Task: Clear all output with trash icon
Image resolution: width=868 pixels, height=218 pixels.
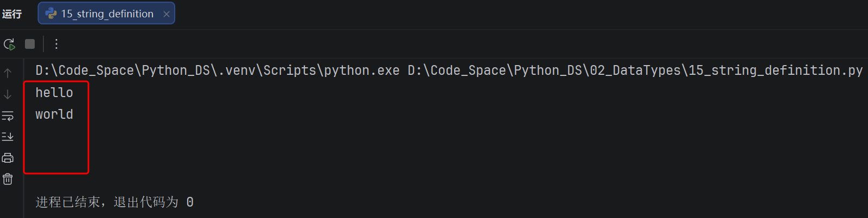Action: [x=8, y=179]
